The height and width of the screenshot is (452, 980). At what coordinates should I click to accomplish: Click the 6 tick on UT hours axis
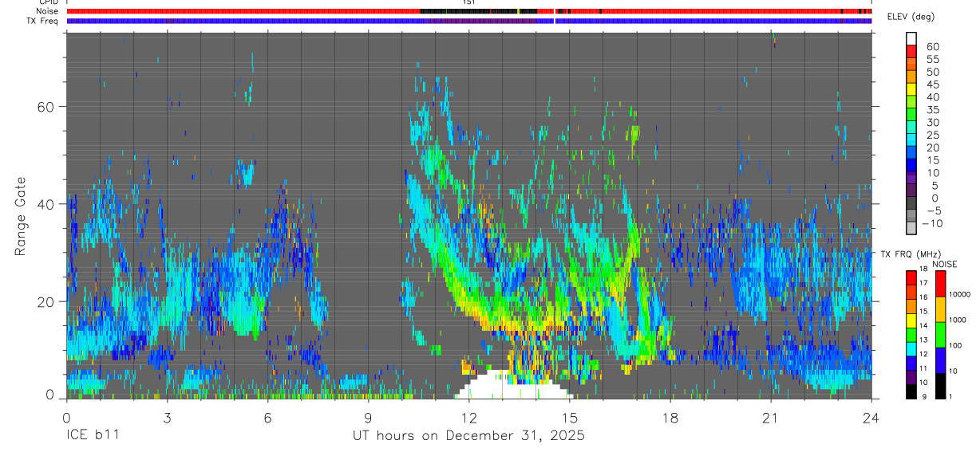pos(267,418)
